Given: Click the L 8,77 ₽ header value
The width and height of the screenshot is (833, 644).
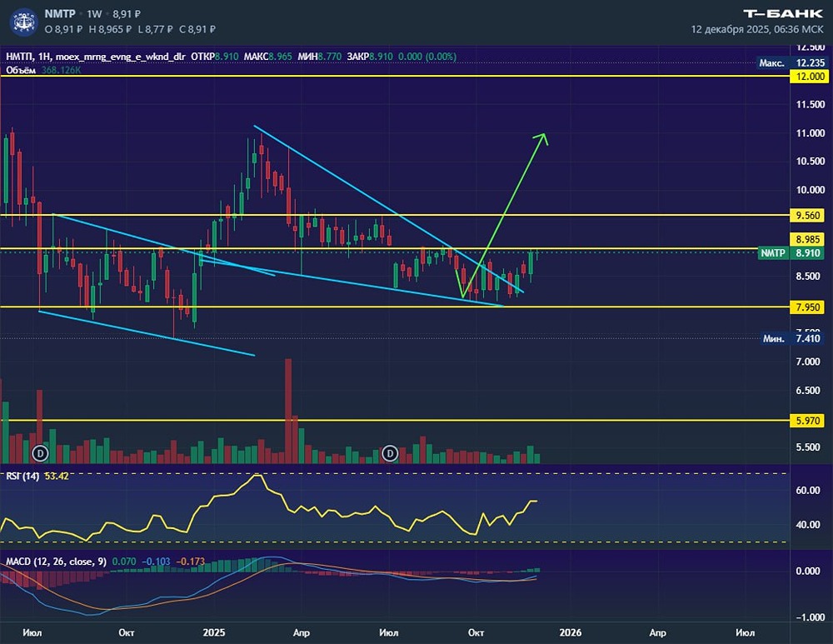Looking at the screenshot, I should 155,29.
